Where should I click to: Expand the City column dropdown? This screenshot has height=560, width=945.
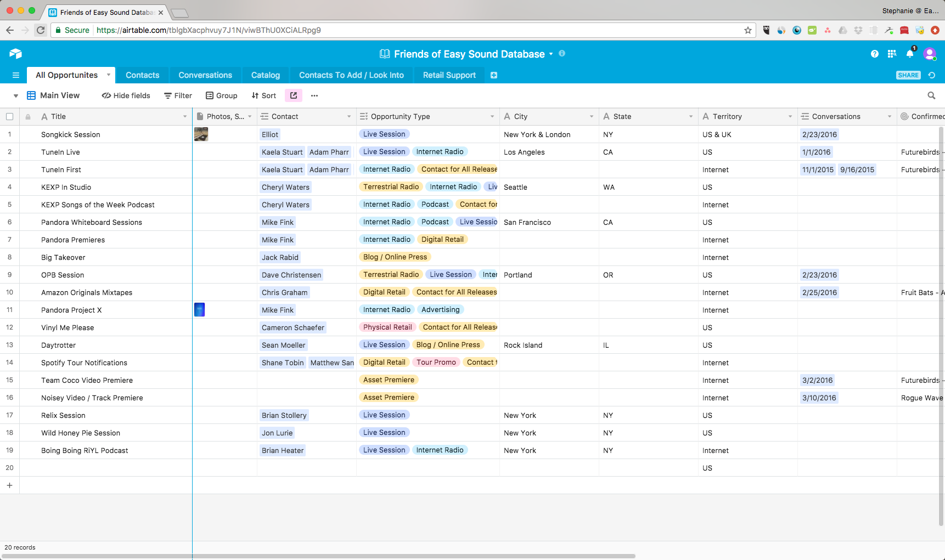(592, 116)
